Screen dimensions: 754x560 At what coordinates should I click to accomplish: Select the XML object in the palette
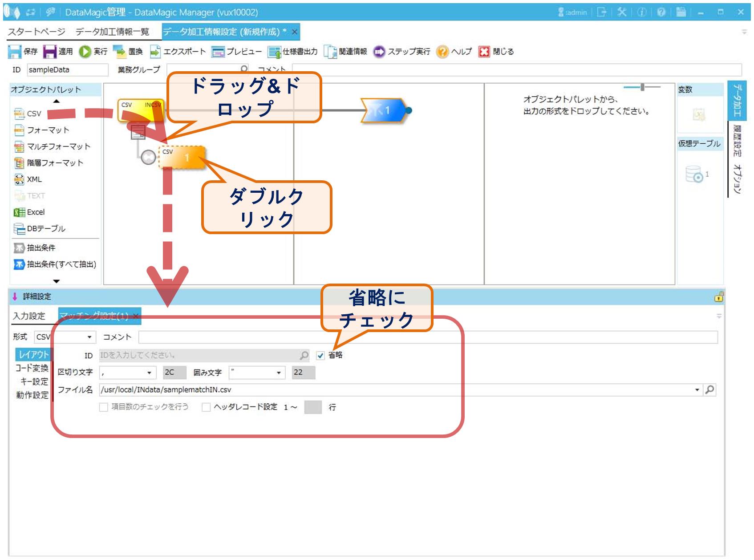click(x=28, y=179)
